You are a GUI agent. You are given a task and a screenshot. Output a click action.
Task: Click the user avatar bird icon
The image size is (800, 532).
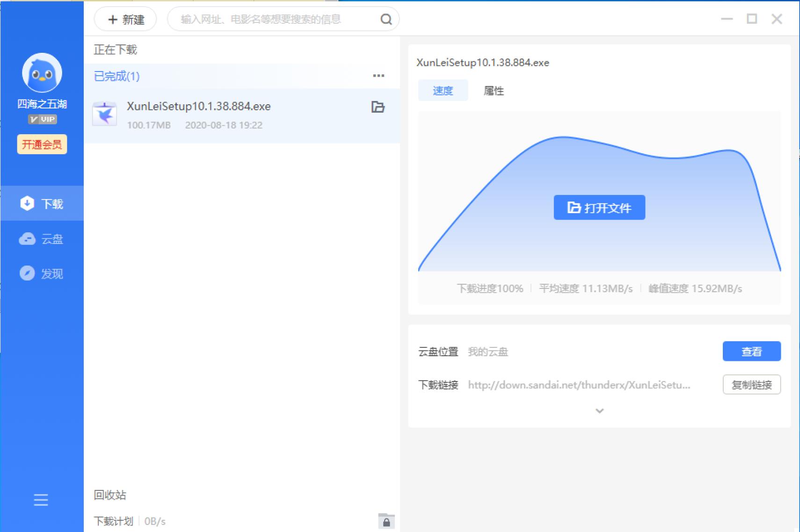click(x=42, y=72)
